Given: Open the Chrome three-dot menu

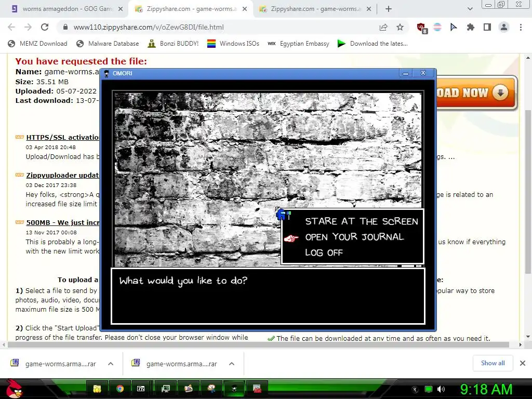Looking at the screenshot, I should (x=521, y=27).
